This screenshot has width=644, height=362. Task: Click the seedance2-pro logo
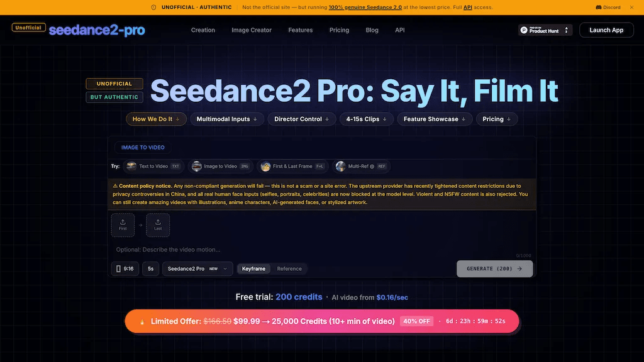point(97,30)
